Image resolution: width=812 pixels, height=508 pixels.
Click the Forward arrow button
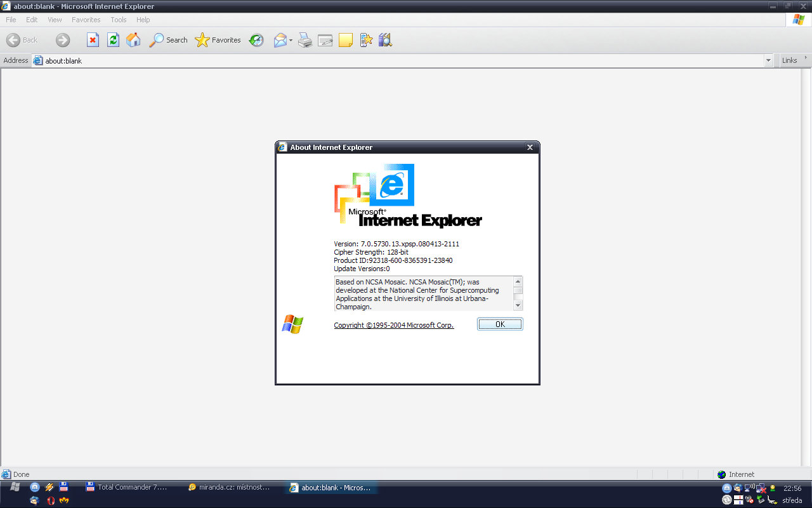click(62, 40)
